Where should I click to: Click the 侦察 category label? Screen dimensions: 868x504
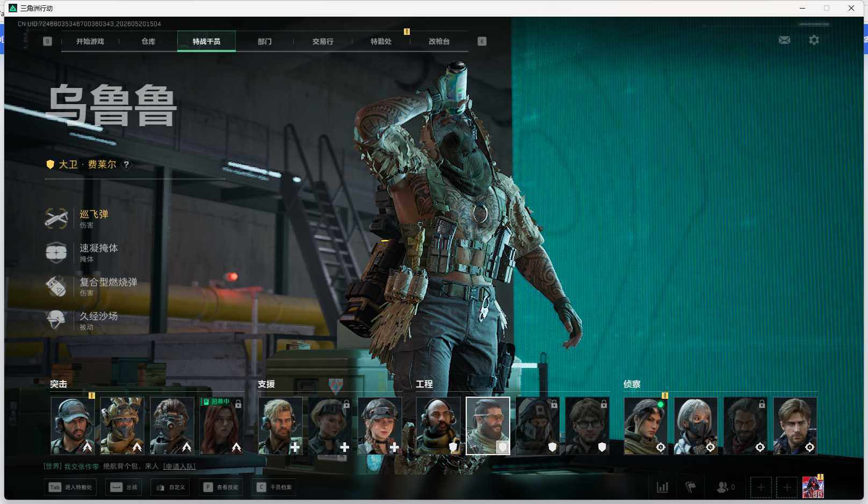[632, 384]
